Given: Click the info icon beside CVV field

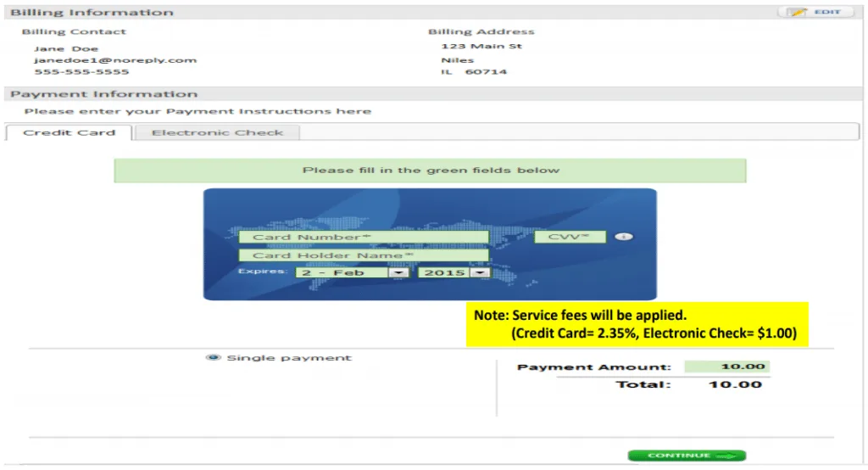Looking at the screenshot, I should (x=623, y=238).
